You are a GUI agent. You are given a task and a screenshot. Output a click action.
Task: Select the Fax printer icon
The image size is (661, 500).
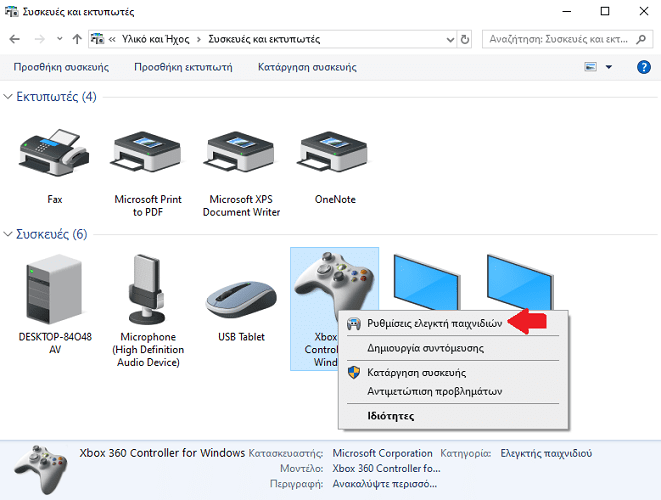(54, 153)
